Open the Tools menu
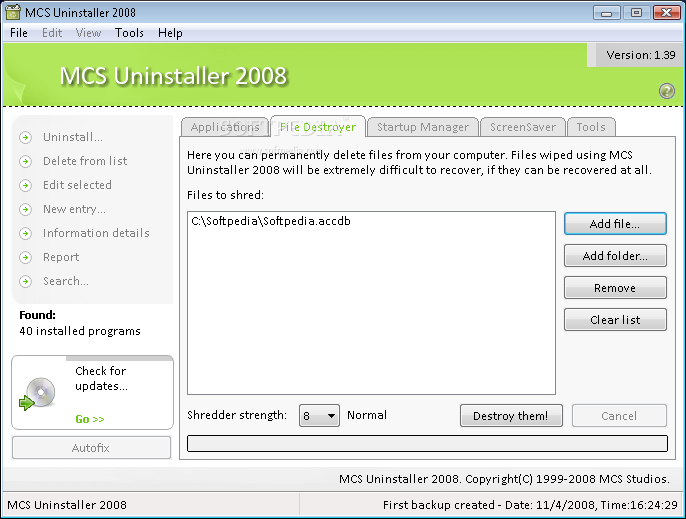Screen dimensions: 686x519 tap(129, 33)
